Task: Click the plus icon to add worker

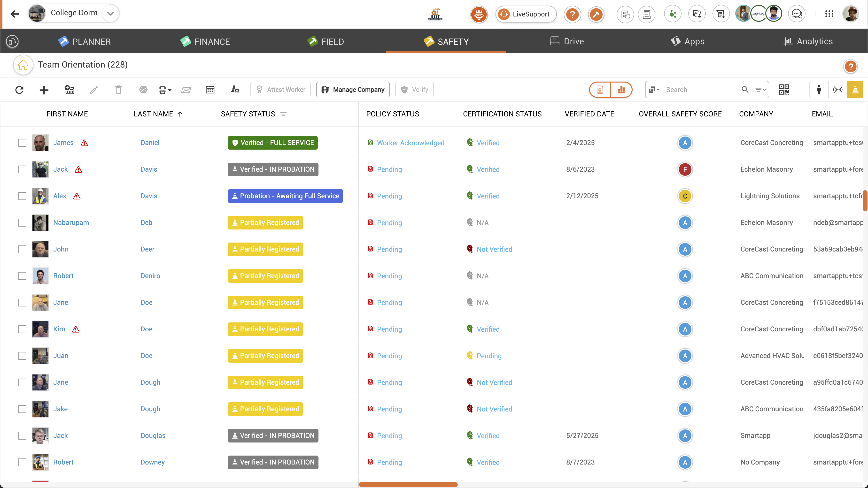Action: click(44, 90)
